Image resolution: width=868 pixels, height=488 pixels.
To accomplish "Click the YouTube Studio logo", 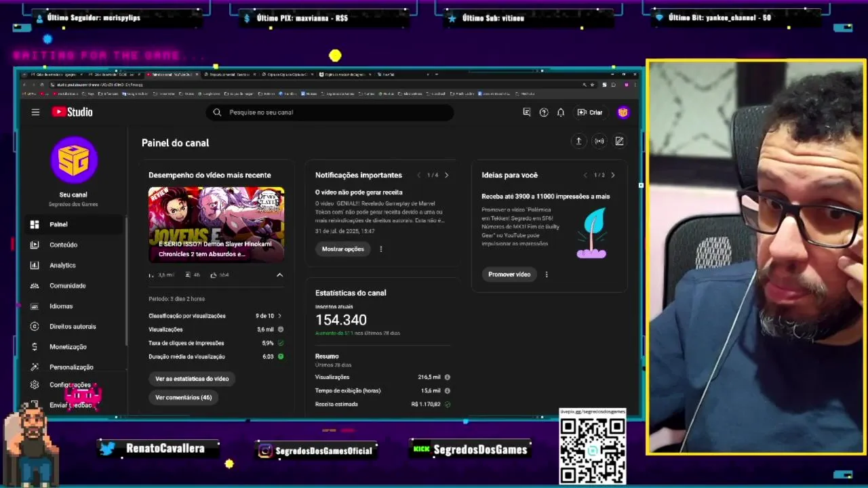I will point(72,113).
